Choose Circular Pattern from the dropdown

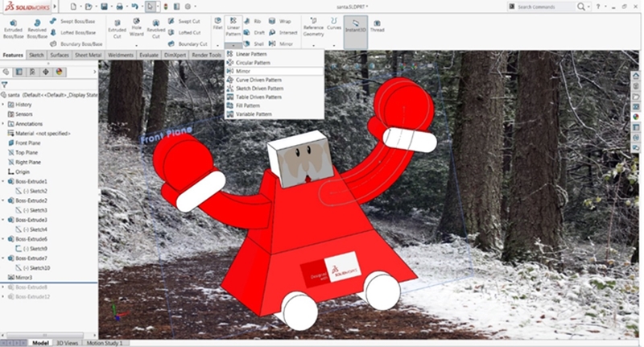point(275,63)
